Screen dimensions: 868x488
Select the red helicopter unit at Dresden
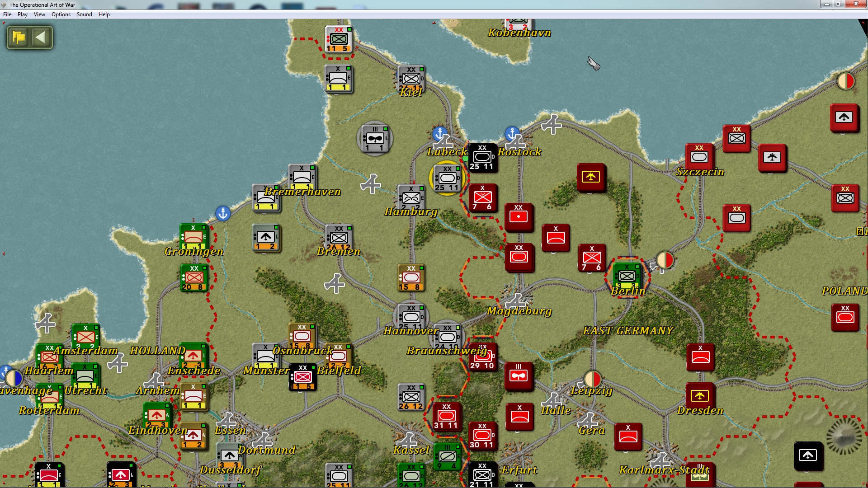pos(700,396)
